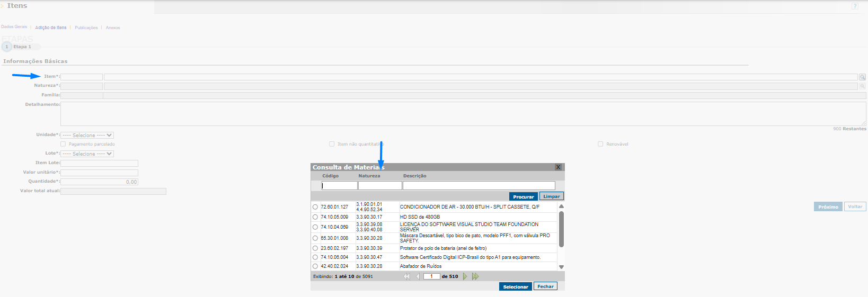The height and width of the screenshot is (297, 868).
Task: Open the Anexos tab
Action: [113, 28]
